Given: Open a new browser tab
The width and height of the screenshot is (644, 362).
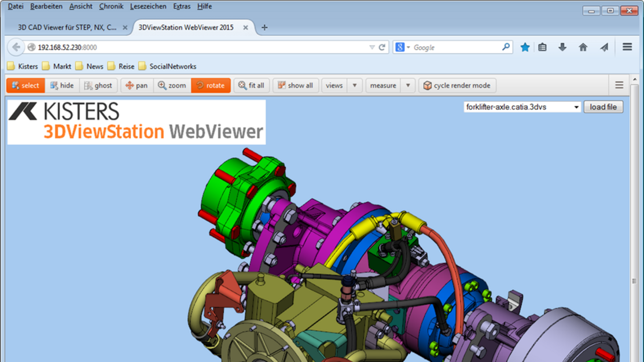Looking at the screenshot, I should point(264,28).
